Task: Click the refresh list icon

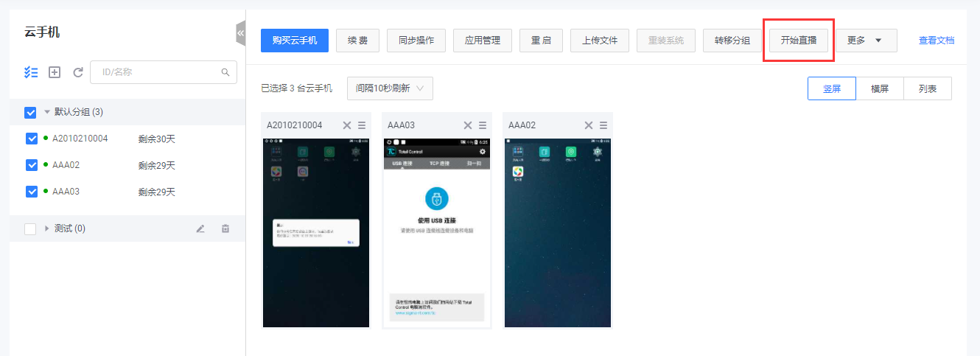Action: click(78, 72)
